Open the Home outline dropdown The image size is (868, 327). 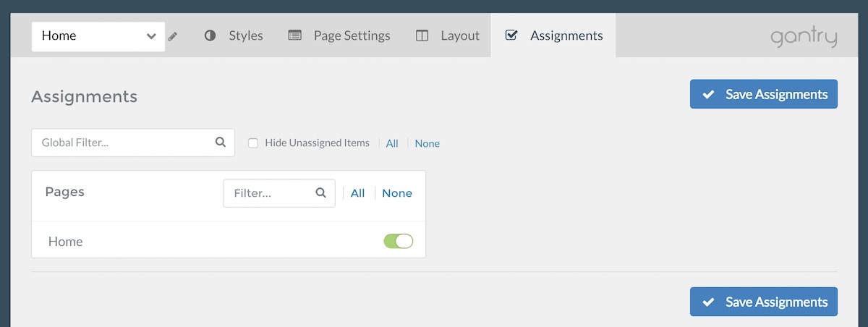[98, 35]
